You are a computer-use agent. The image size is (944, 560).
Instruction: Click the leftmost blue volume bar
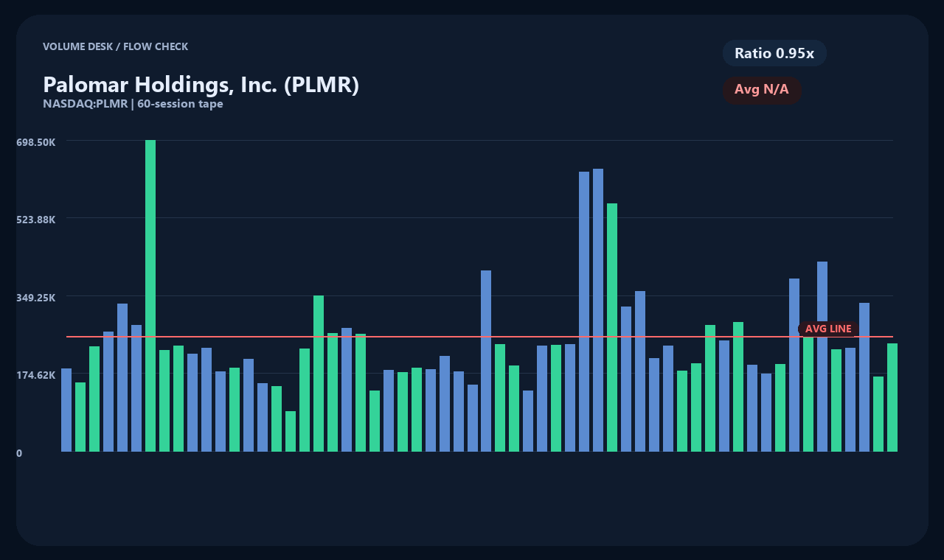click(66, 410)
